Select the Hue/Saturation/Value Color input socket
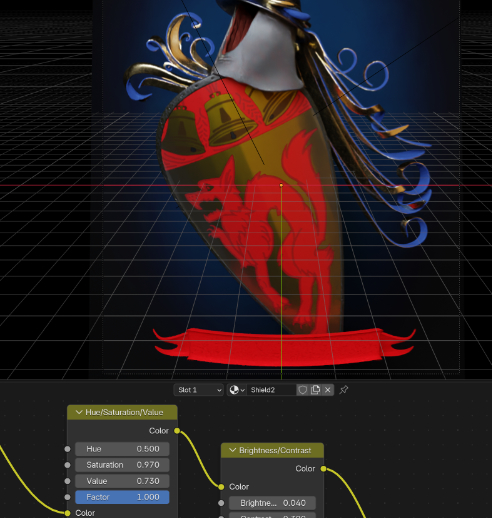The image size is (492, 518). click(67, 513)
